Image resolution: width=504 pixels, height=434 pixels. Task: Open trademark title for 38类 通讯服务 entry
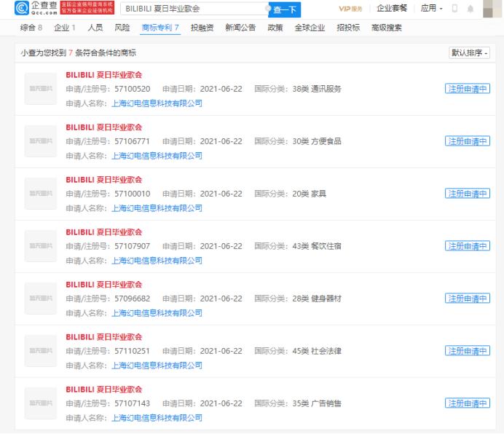[x=104, y=75]
